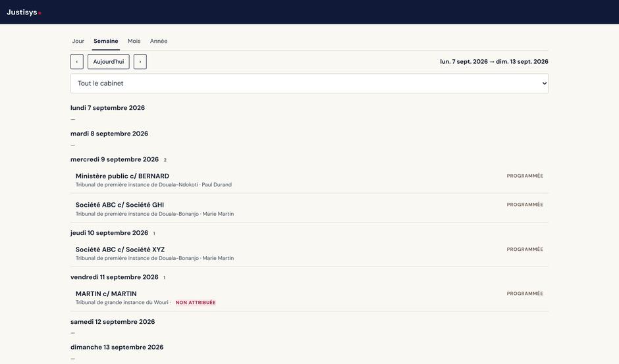Go to previous week arrow
Image resolution: width=619 pixels, height=364 pixels.
(x=76, y=62)
